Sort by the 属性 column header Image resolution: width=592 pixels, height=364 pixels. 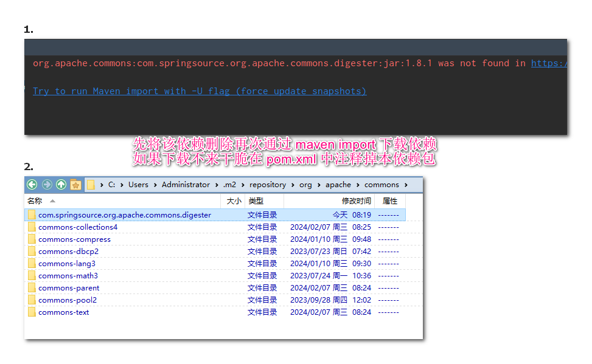(x=389, y=201)
